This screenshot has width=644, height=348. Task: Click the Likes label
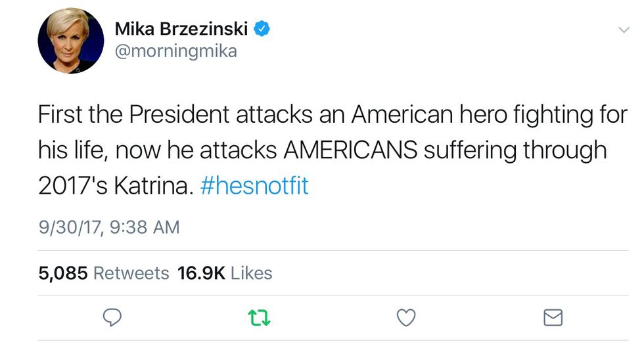(252, 272)
